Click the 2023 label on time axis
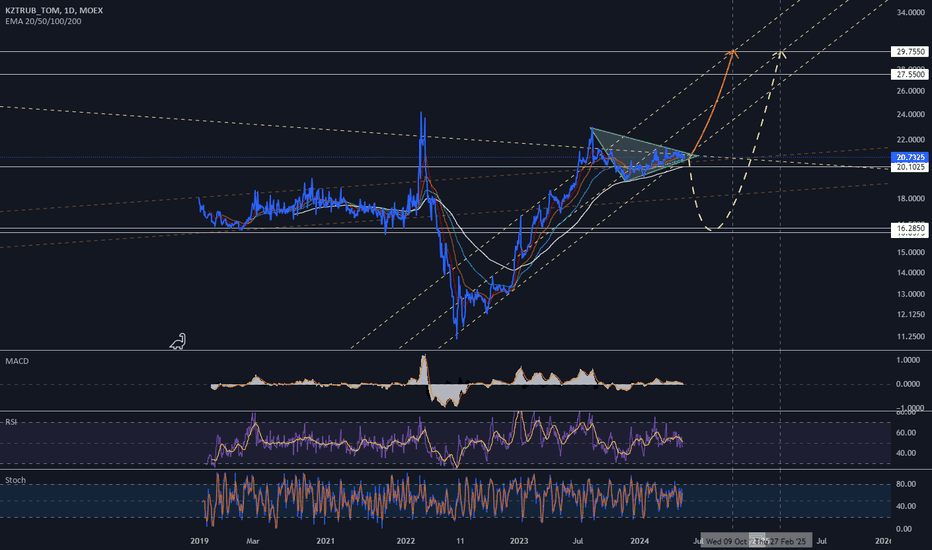 tap(519, 541)
